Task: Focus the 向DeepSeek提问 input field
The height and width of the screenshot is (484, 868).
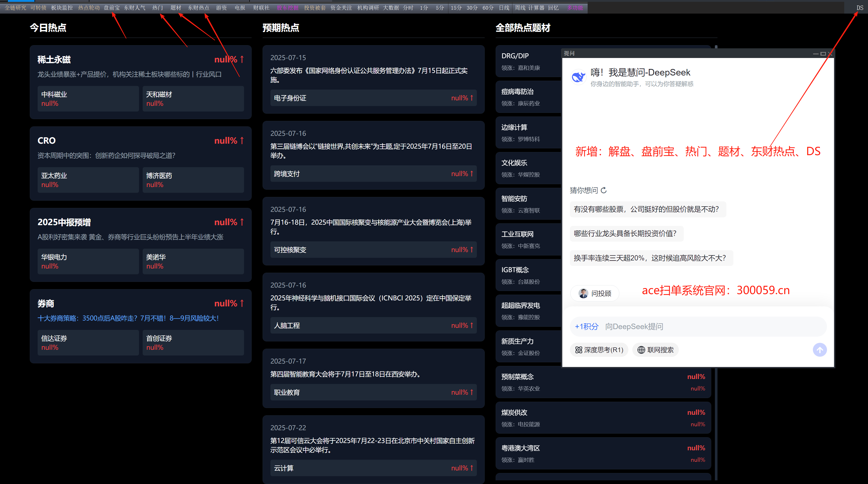Action: click(698, 326)
